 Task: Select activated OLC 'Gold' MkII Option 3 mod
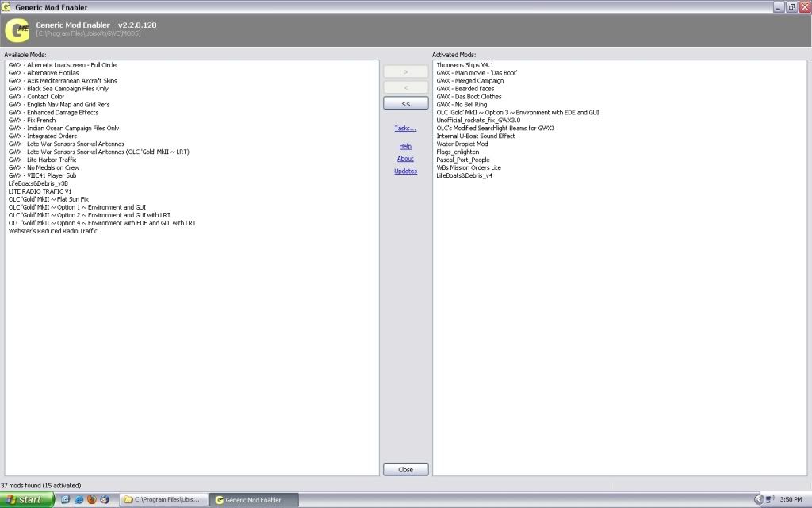click(518, 113)
